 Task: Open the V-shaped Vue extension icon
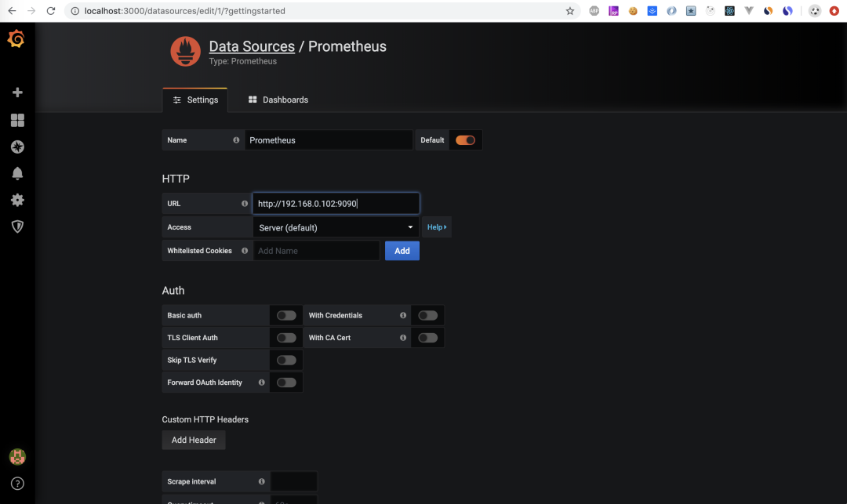(749, 11)
